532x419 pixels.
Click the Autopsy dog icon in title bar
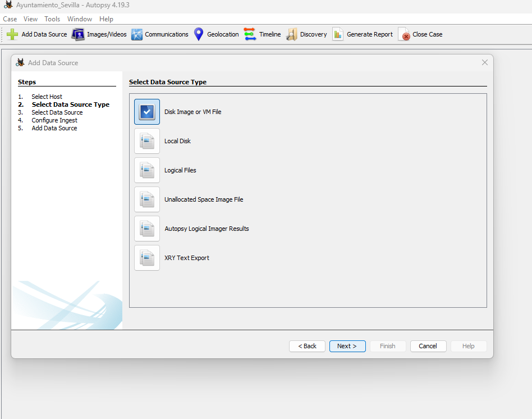[8, 4]
